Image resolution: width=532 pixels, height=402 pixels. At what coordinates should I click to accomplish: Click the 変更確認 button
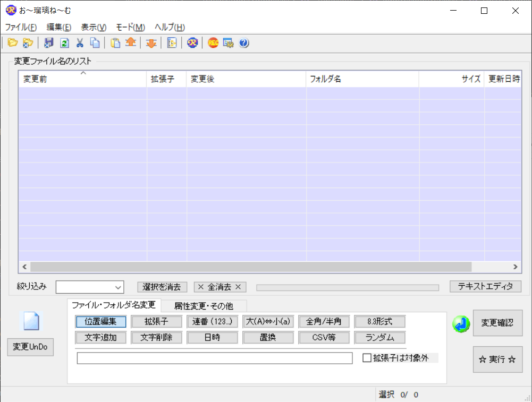(x=498, y=323)
